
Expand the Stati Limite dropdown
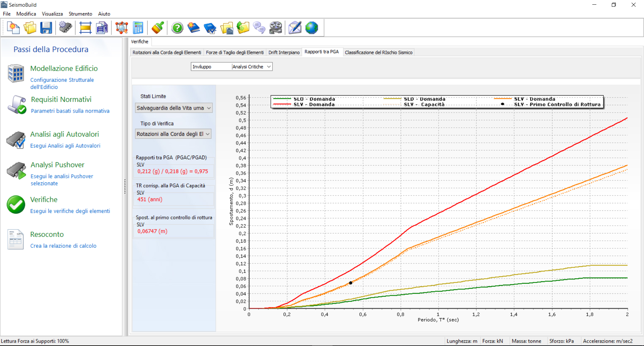pyautogui.click(x=174, y=108)
